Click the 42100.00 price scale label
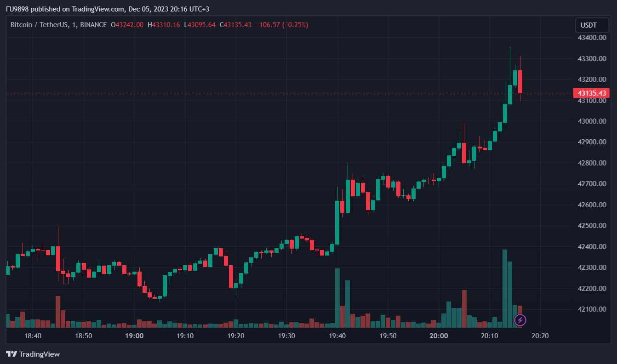The width and height of the screenshot is (617, 364). pos(591,309)
